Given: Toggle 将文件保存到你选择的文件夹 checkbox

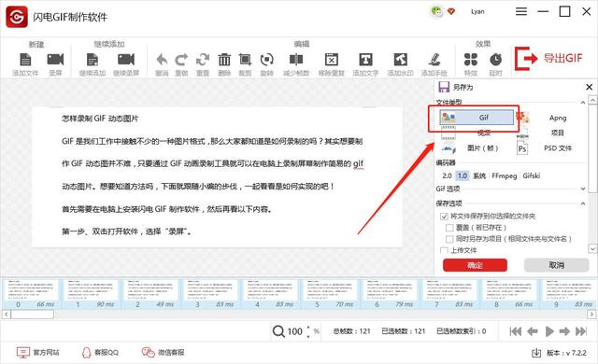Looking at the screenshot, I should click(x=444, y=217).
